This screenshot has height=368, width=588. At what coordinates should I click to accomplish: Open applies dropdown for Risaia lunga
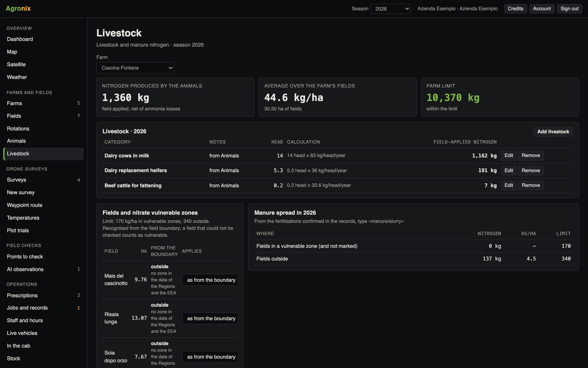[x=210, y=318]
